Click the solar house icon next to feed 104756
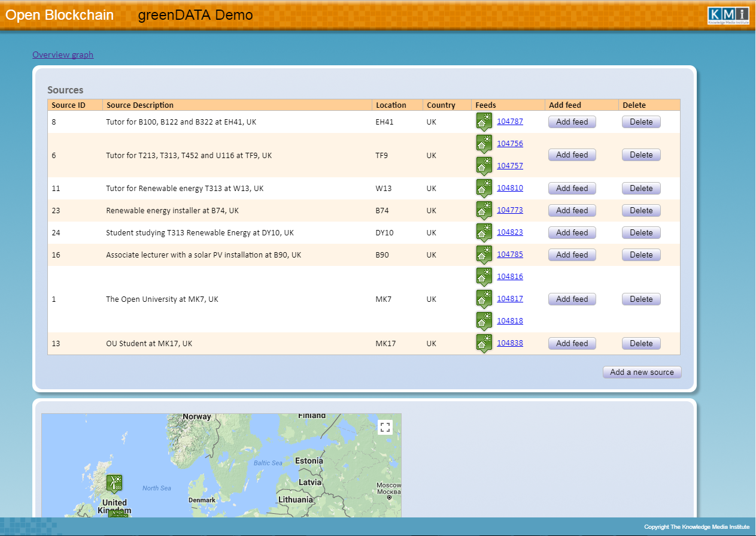This screenshot has width=756, height=536. (x=484, y=144)
